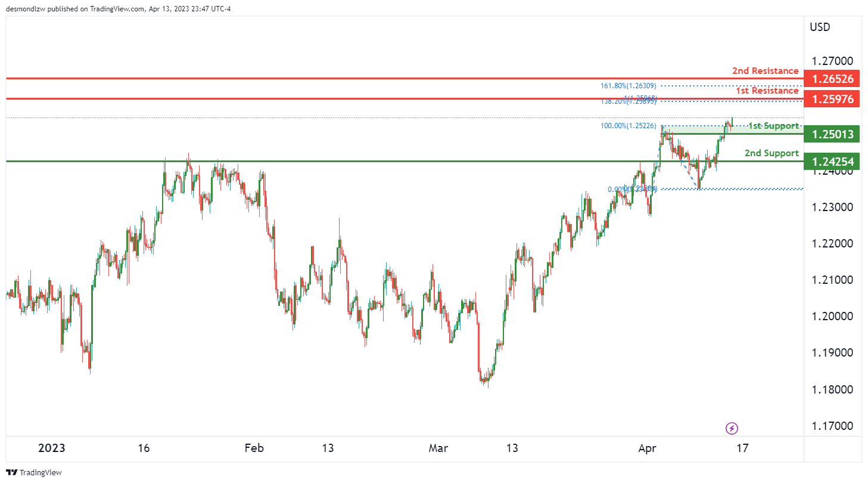Click the TradingView logo icon
Image resolution: width=868 pixels, height=483 pixels.
pos(11,472)
